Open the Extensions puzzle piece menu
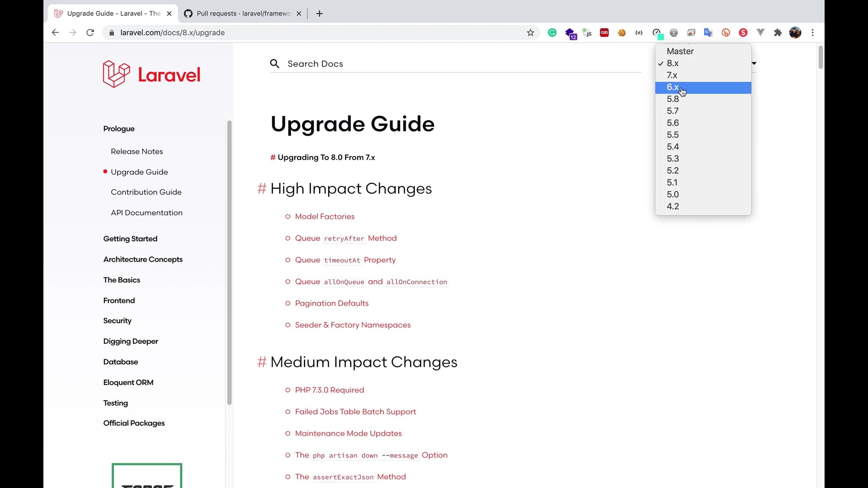Viewport: 868px width, 488px height. click(778, 33)
